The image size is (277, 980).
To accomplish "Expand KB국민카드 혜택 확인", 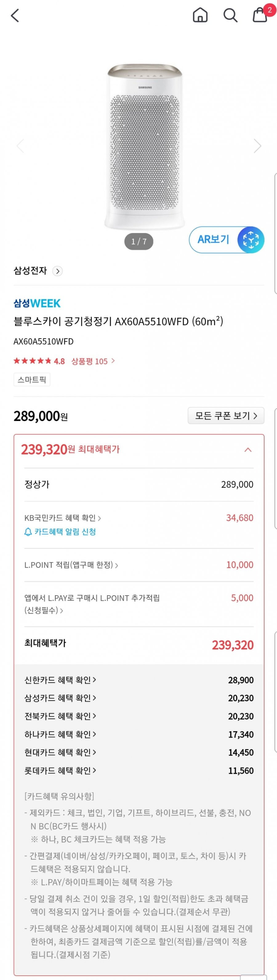I will [x=62, y=518].
